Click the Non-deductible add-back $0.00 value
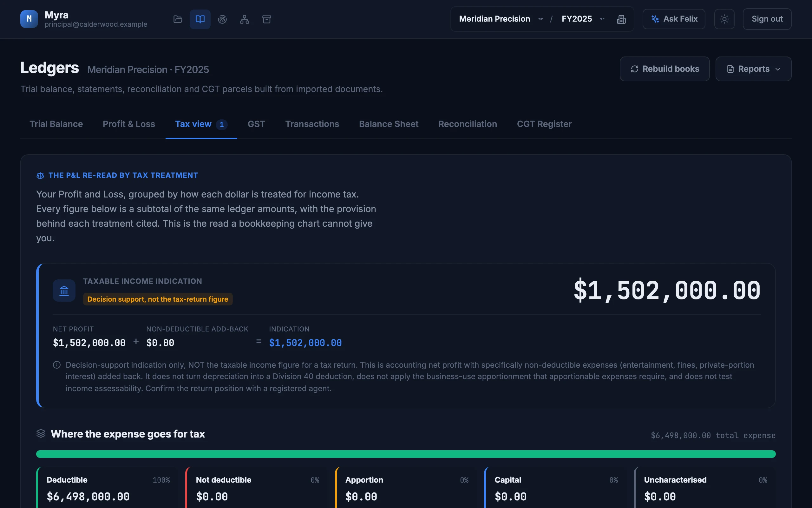Viewport: 812px width, 508px height. (x=160, y=343)
